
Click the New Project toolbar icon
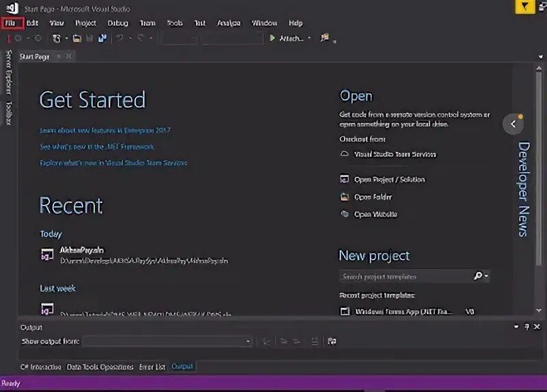click(x=57, y=38)
